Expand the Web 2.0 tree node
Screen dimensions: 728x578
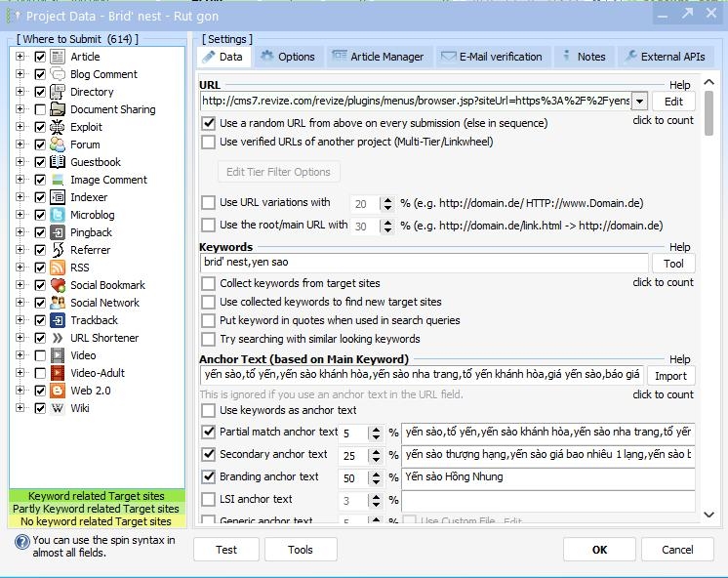pyautogui.click(x=20, y=391)
